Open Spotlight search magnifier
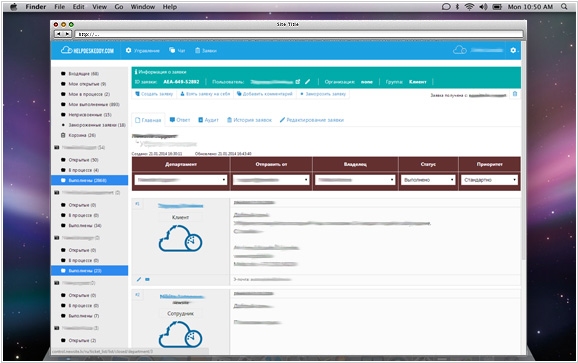 (564, 7)
